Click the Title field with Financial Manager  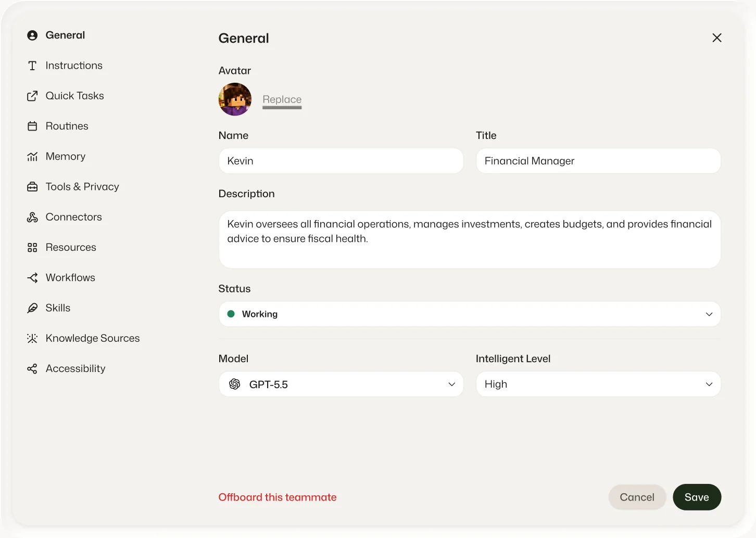(x=598, y=161)
